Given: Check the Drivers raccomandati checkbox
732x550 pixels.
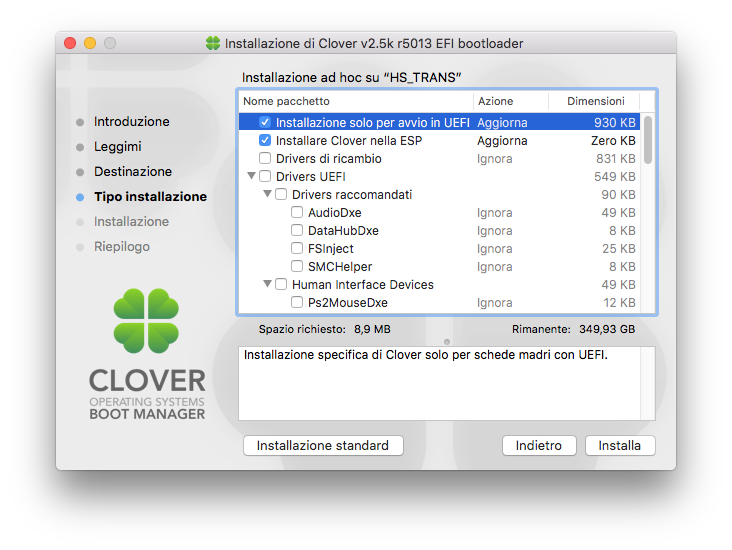Looking at the screenshot, I should pyautogui.click(x=281, y=194).
